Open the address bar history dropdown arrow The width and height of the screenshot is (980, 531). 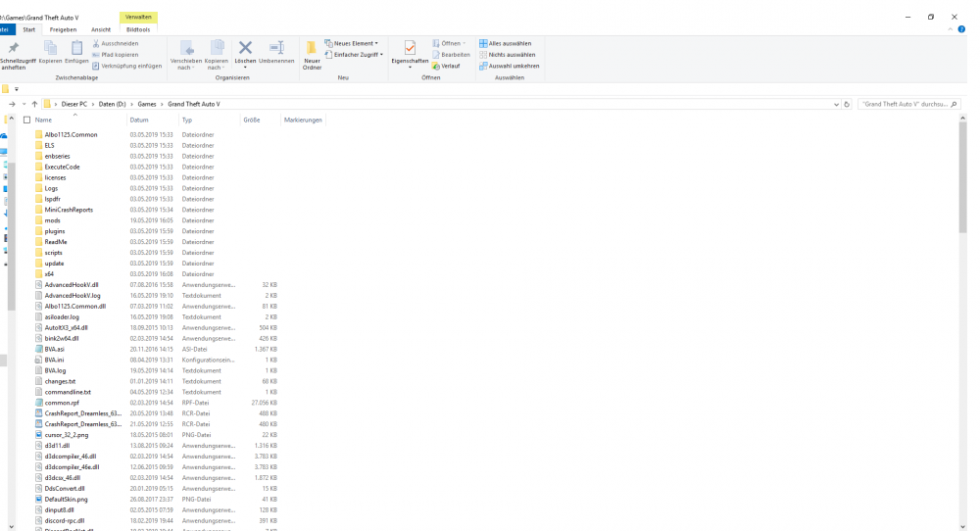tap(835, 104)
